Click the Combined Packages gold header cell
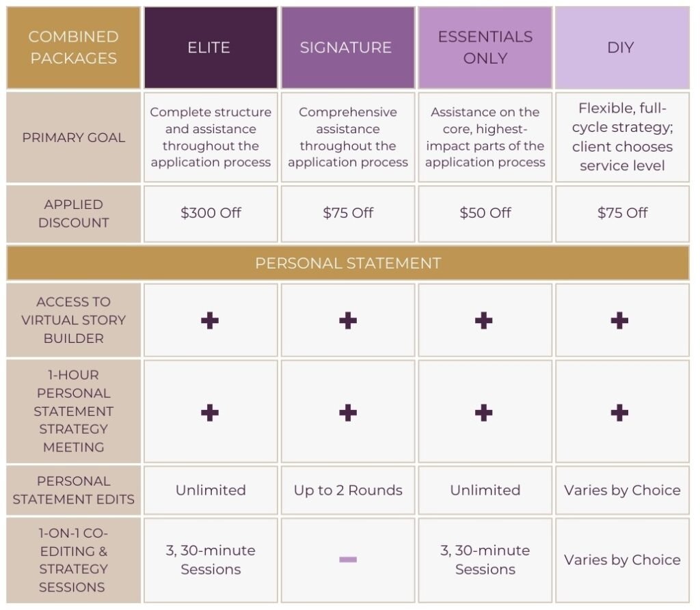The image size is (700, 610). point(74,48)
